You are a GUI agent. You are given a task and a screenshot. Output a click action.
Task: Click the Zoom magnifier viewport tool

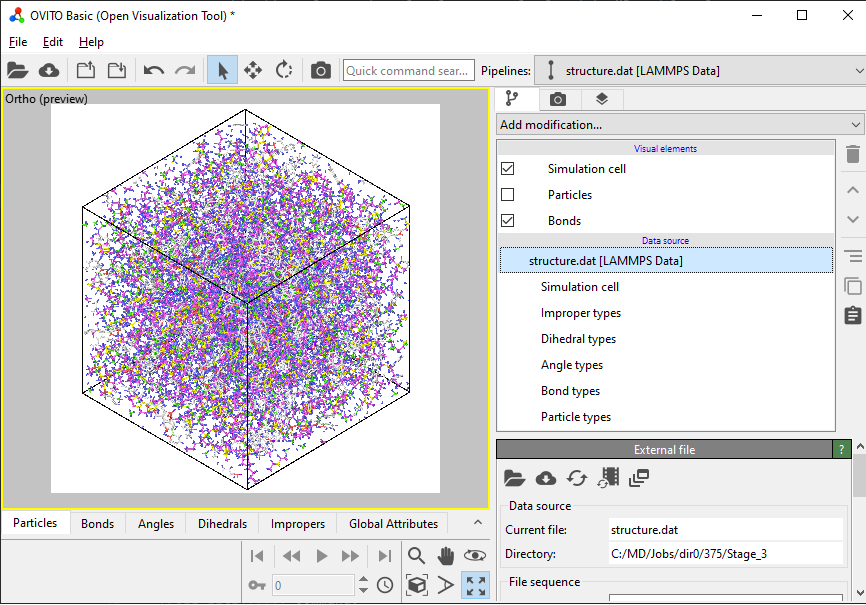click(416, 555)
